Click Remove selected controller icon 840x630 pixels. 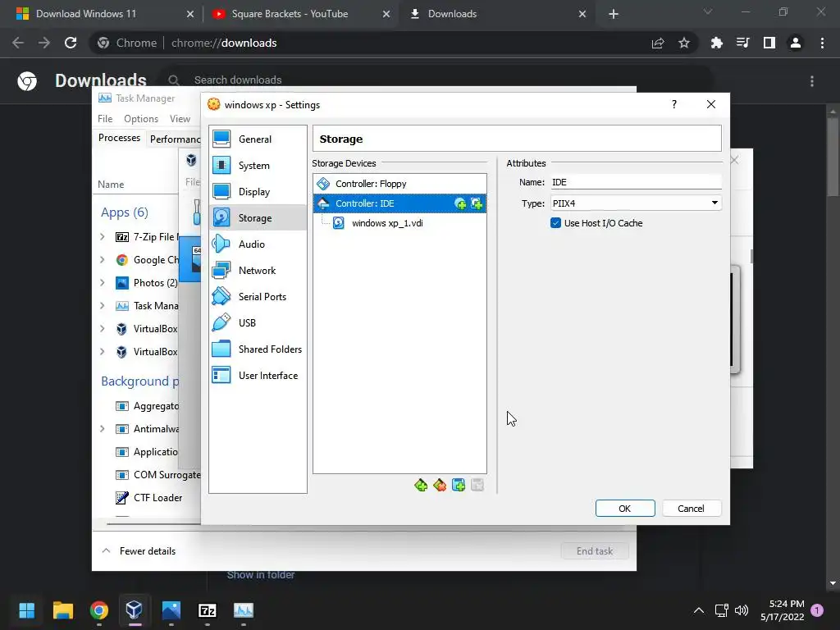440,486
